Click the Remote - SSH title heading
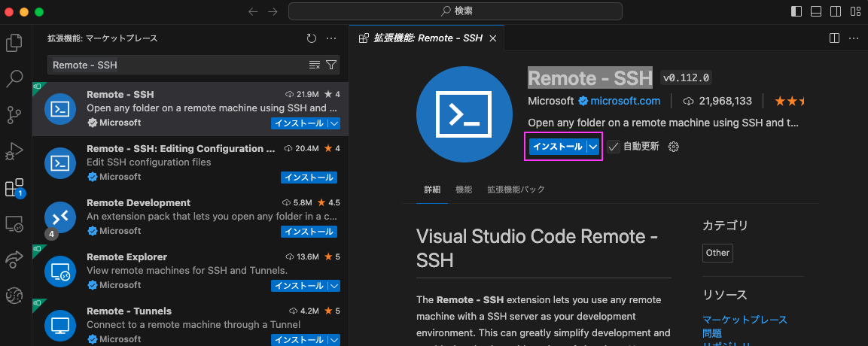This screenshot has height=346, width=868. click(590, 78)
